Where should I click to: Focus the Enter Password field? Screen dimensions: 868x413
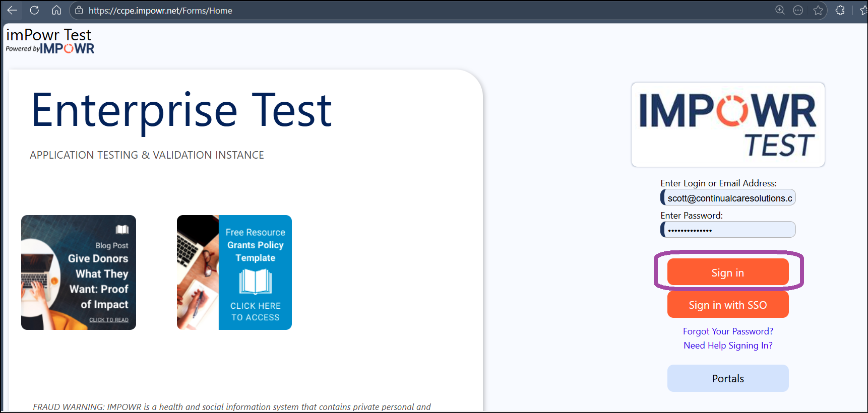pyautogui.click(x=728, y=230)
